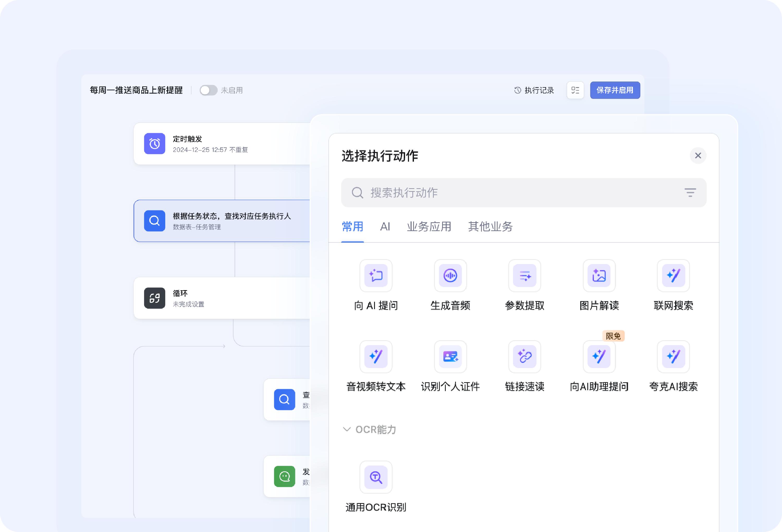
Task: Select the 联网搜索 action
Action: (x=673, y=276)
